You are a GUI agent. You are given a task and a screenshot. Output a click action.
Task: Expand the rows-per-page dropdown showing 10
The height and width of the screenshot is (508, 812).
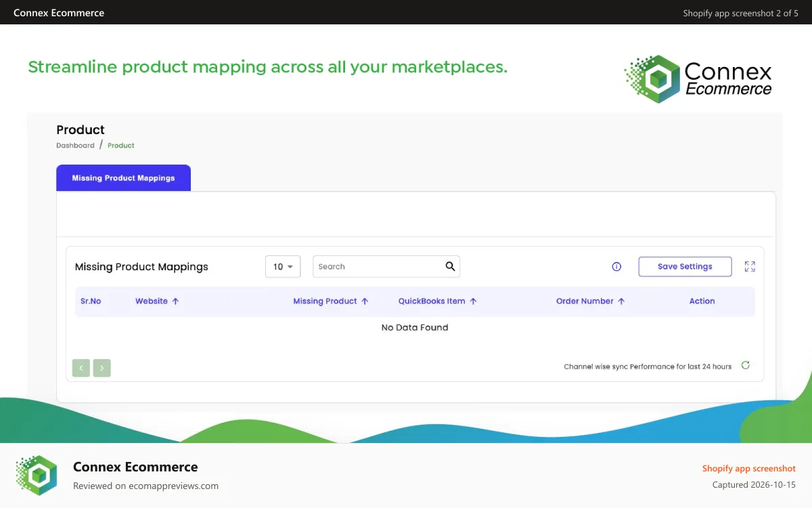pyautogui.click(x=283, y=267)
